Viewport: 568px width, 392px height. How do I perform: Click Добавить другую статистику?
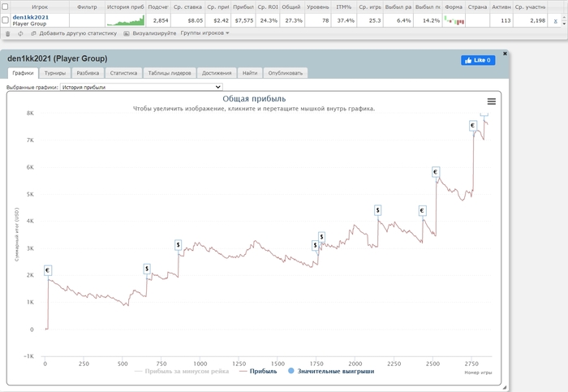tap(78, 33)
